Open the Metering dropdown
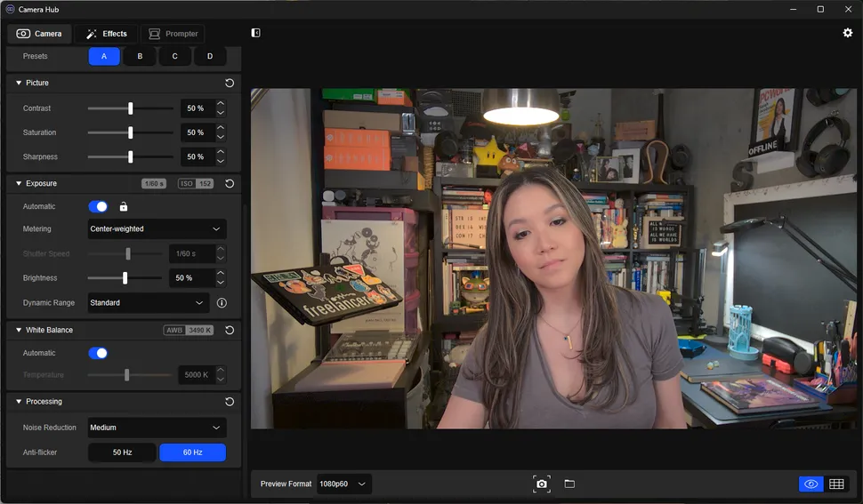This screenshot has width=863, height=504. click(x=156, y=229)
